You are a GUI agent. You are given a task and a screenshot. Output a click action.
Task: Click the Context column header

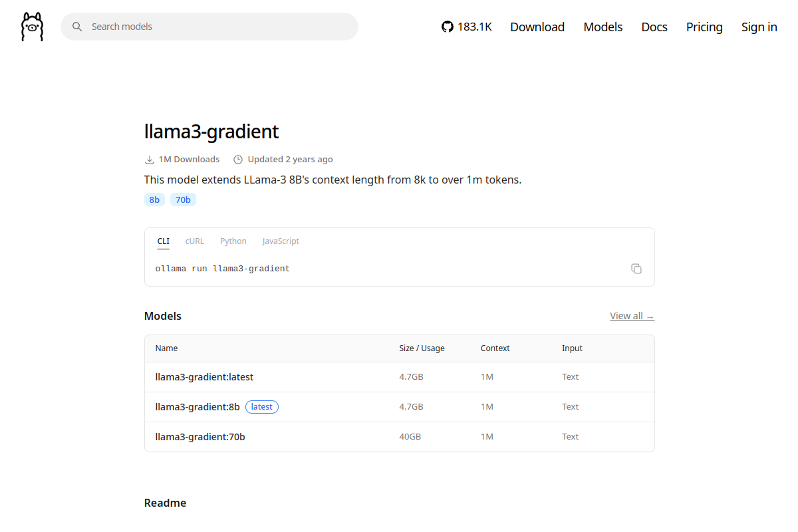click(x=495, y=348)
